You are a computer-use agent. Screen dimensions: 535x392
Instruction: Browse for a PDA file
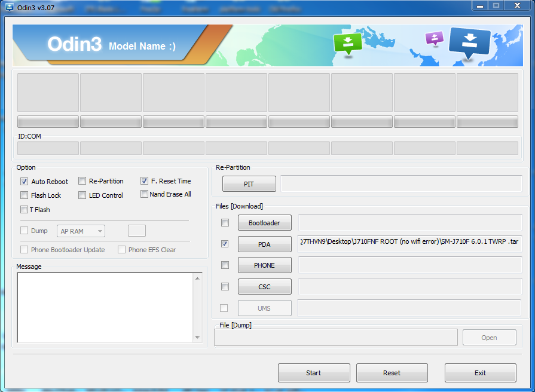tap(264, 244)
